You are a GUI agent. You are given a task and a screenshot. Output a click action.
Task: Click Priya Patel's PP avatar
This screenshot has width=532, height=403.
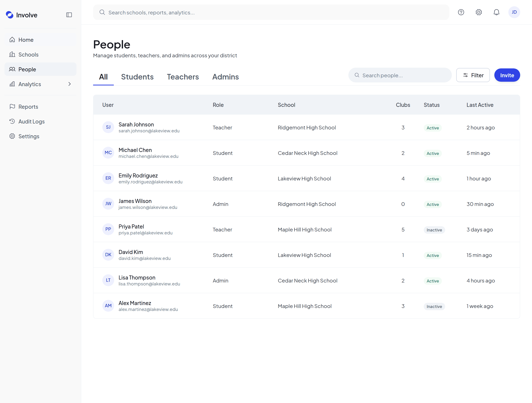pyautogui.click(x=108, y=229)
